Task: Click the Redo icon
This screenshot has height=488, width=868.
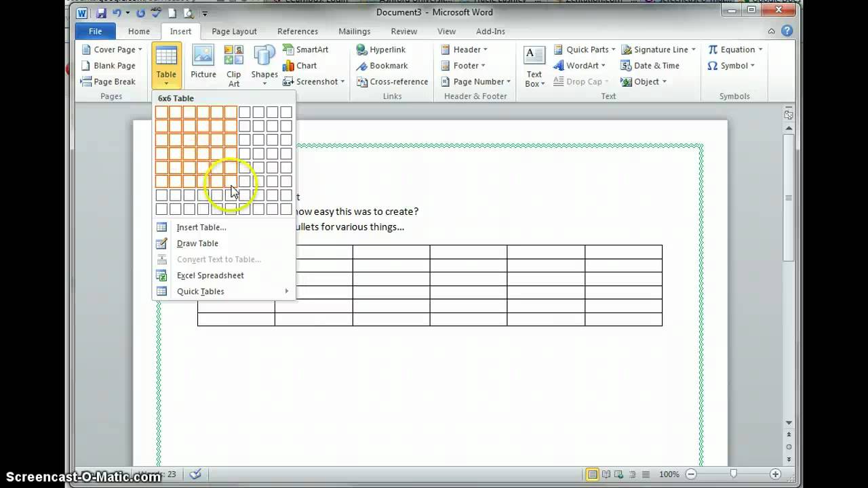Action: (140, 13)
